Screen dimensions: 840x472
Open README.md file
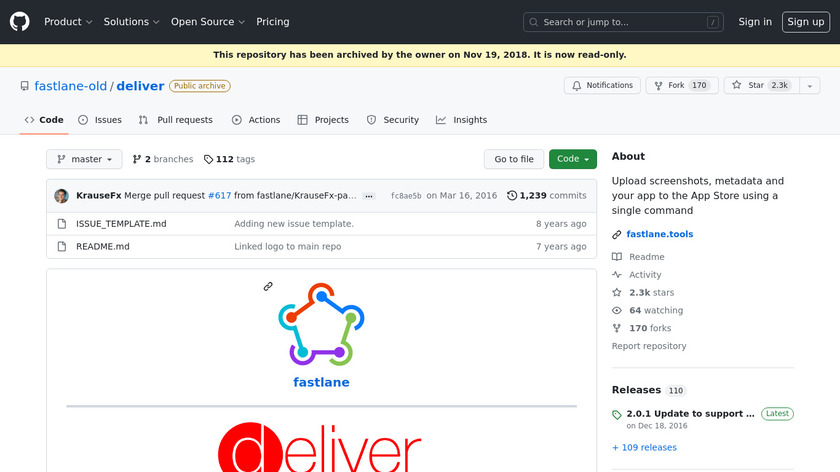(103, 246)
